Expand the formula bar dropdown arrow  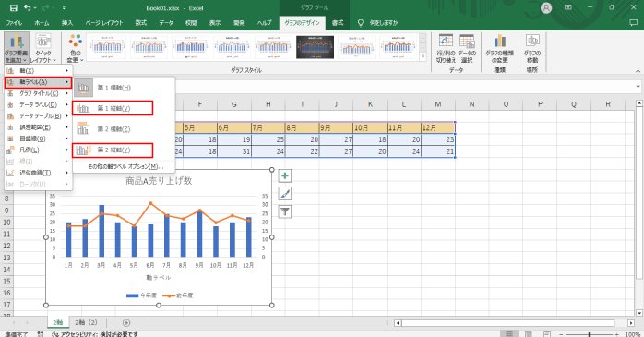638,87
